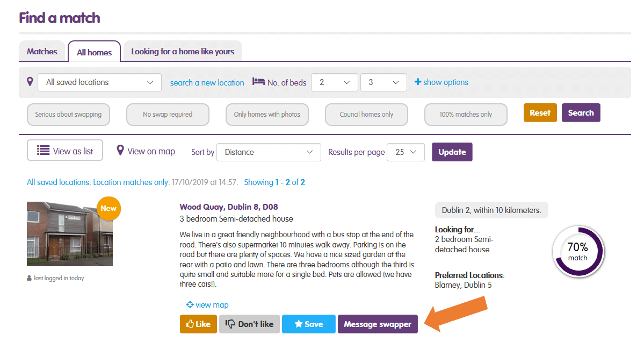The width and height of the screenshot is (644, 341).
Task: Click the search a new location link
Action: tap(207, 82)
